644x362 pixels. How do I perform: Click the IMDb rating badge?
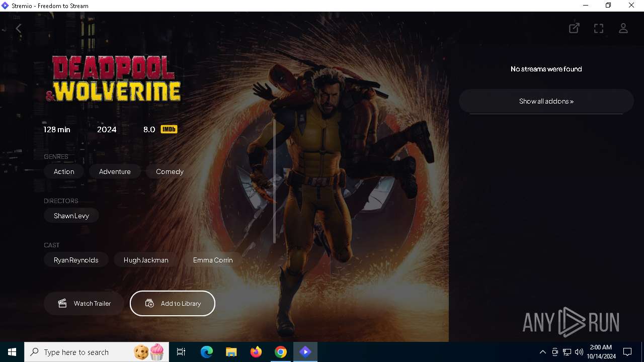click(169, 129)
